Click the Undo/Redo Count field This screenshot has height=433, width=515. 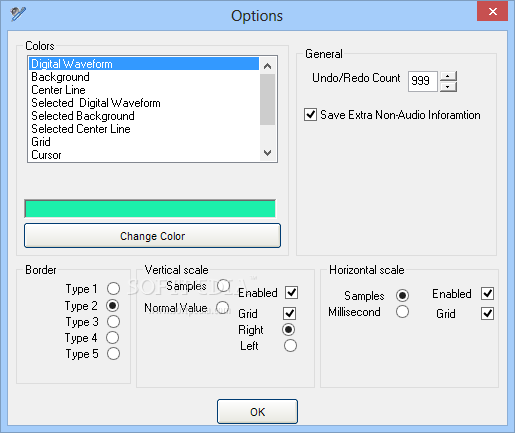pos(422,81)
